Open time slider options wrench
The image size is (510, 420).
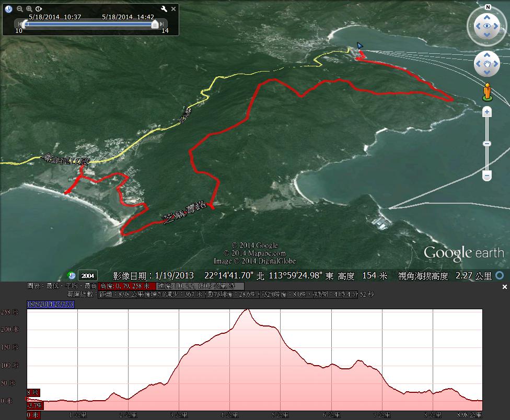(x=164, y=9)
